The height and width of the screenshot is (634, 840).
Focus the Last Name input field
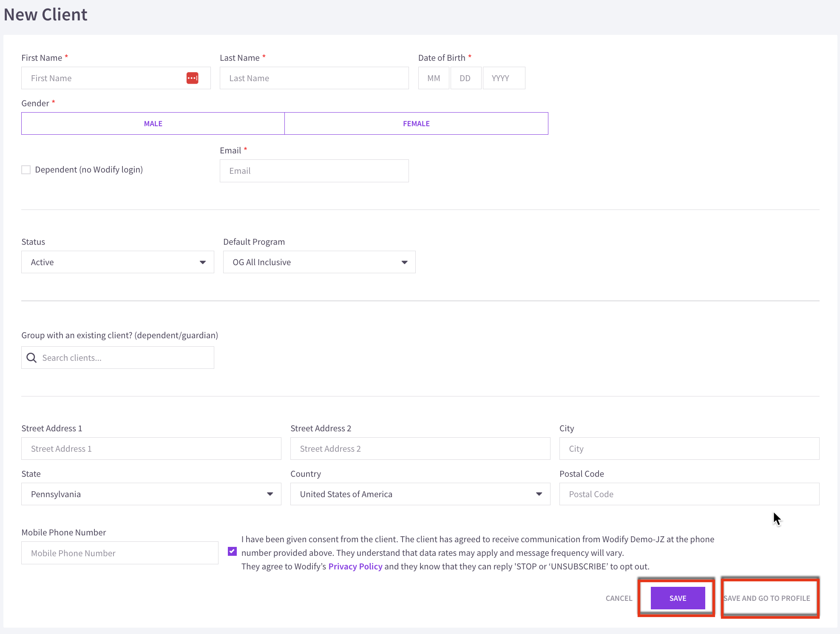(314, 78)
